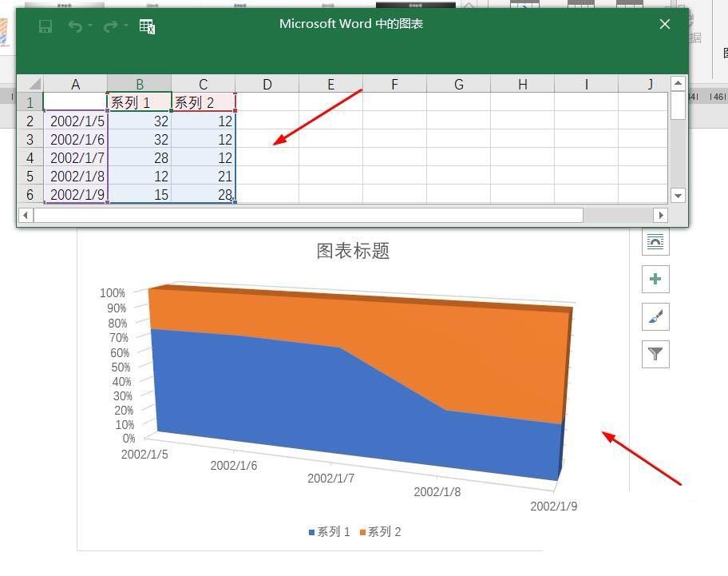Screen dimensions: 728x576
Task: Click the 2002/1/8 date cell
Action: pos(76,176)
